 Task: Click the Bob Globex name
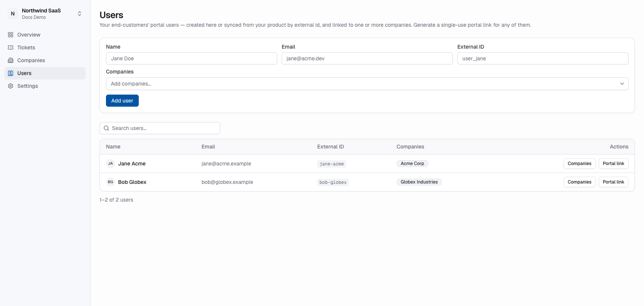point(132,182)
